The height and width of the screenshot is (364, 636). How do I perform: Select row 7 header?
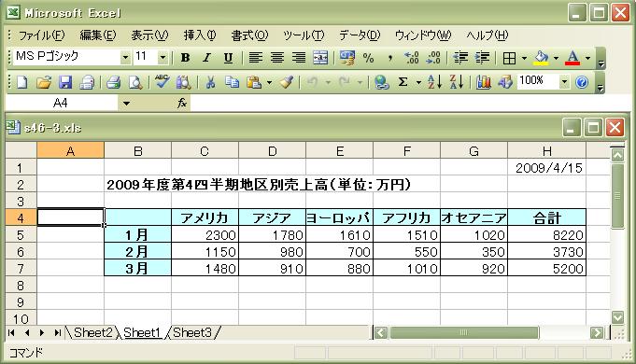click(21, 269)
